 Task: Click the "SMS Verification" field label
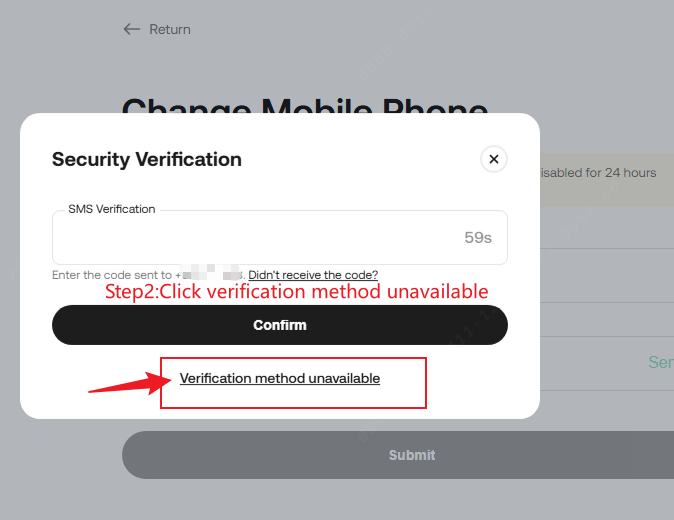tap(111, 209)
